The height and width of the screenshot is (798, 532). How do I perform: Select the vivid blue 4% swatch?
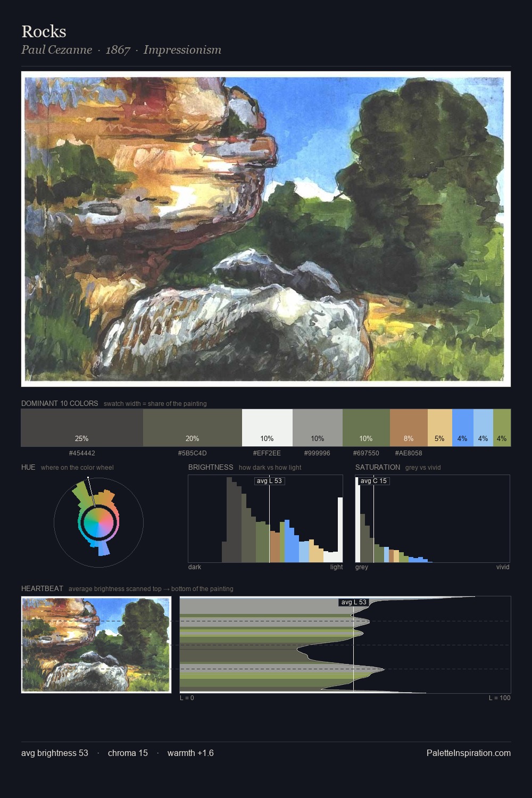click(x=463, y=428)
